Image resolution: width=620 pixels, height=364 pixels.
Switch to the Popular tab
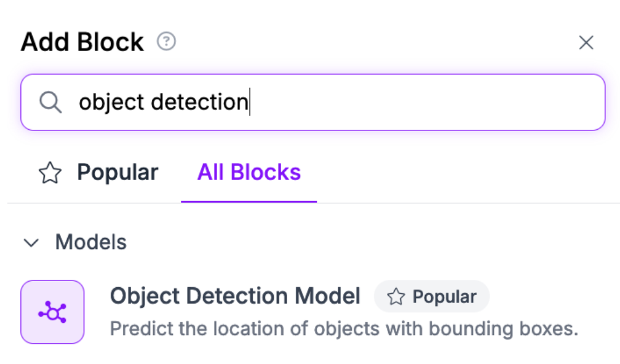tap(117, 172)
